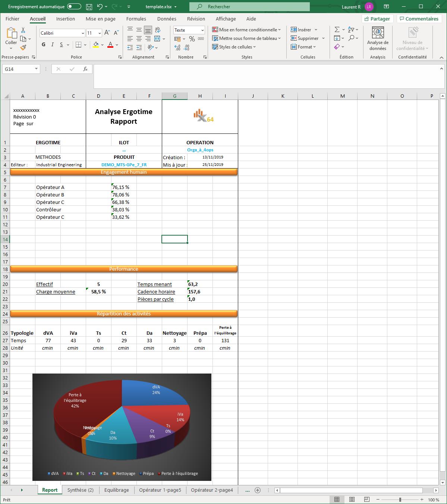Align text left
The height and width of the screenshot is (504, 447).
pos(130,39)
